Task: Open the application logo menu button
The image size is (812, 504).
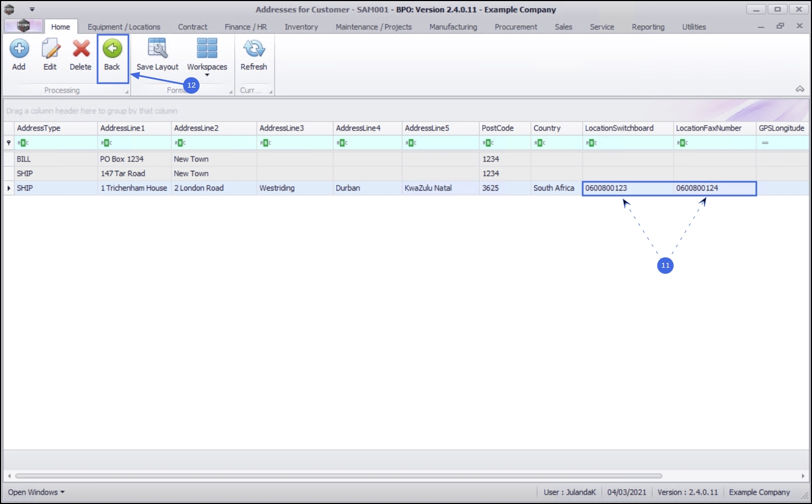Action: pyautogui.click(x=23, y=26)
